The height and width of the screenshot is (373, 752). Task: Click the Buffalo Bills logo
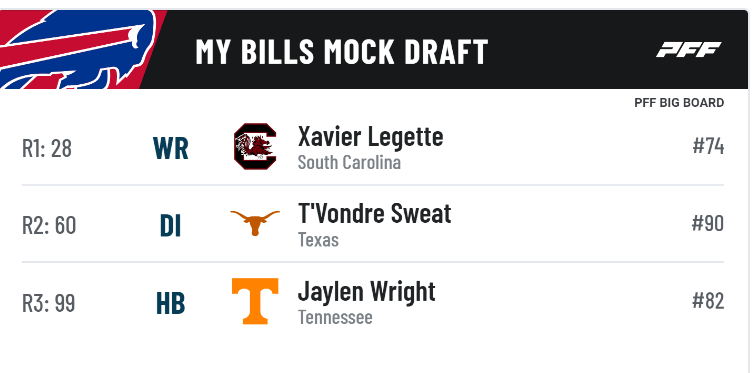coord(79,49)
